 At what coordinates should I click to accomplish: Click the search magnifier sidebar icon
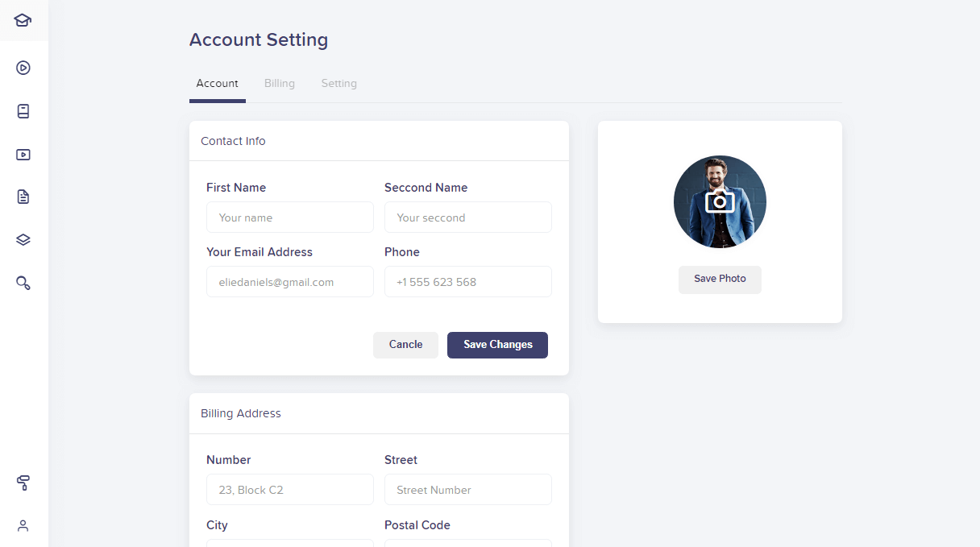[23, 283]
